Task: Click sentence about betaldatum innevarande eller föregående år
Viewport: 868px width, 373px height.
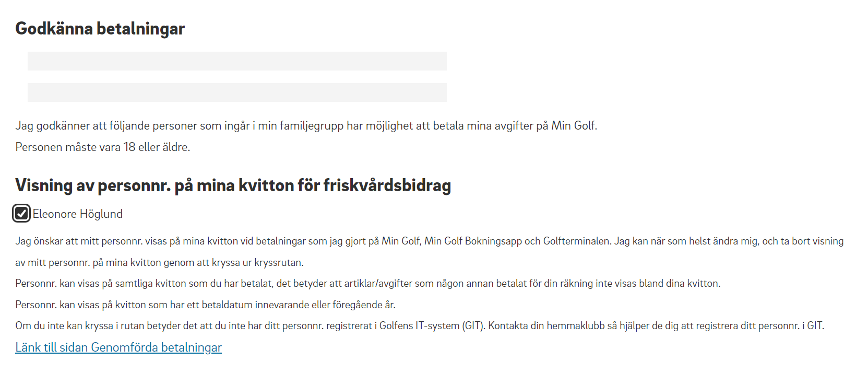Action: click(206, 305)
